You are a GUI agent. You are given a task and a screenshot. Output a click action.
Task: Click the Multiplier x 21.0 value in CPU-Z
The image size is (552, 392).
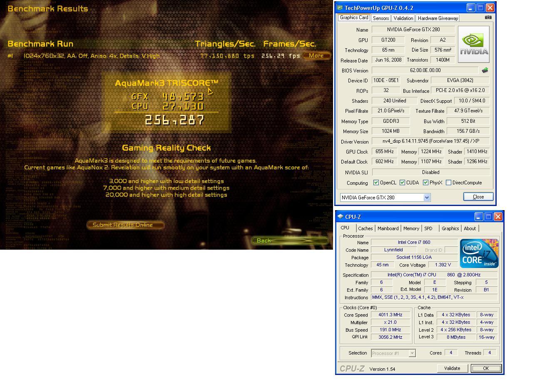click(390, 323)
